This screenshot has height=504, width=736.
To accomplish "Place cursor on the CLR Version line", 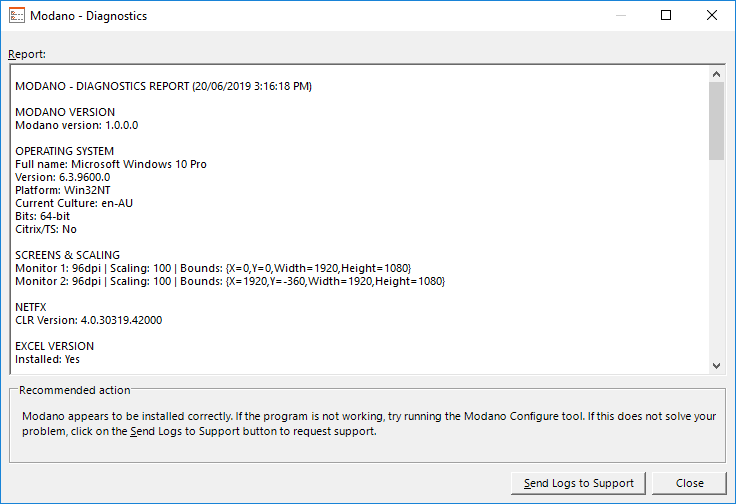I will coord(89,320).
